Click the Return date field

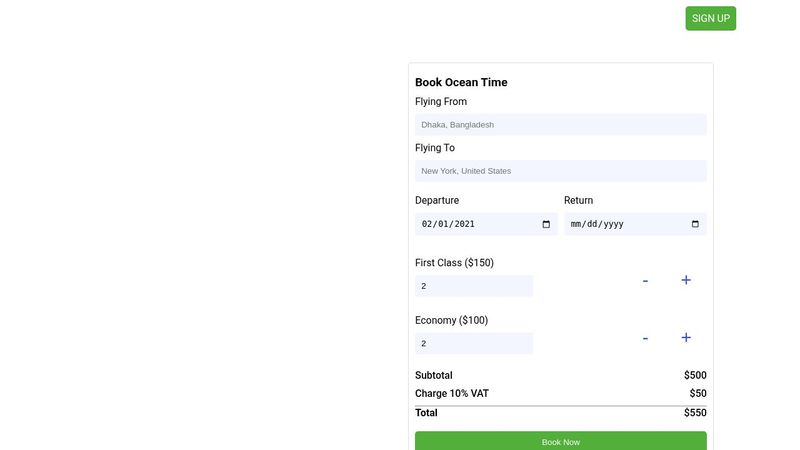(635, 224)
